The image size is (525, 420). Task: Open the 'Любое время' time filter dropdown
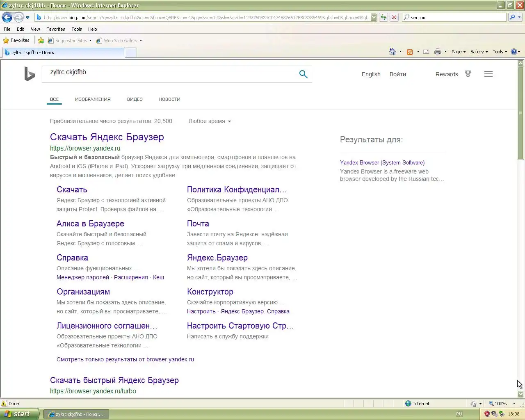(x=210, y=121)
